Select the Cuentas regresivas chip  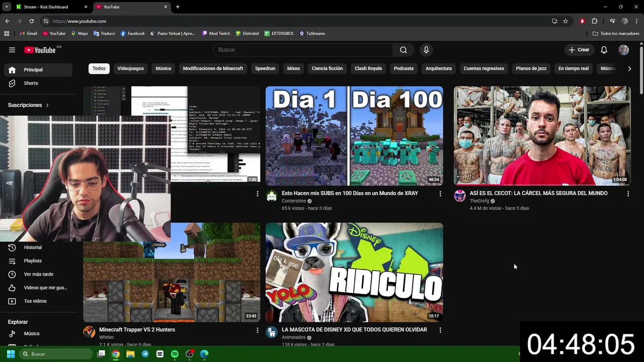click(x=484, y=68)
